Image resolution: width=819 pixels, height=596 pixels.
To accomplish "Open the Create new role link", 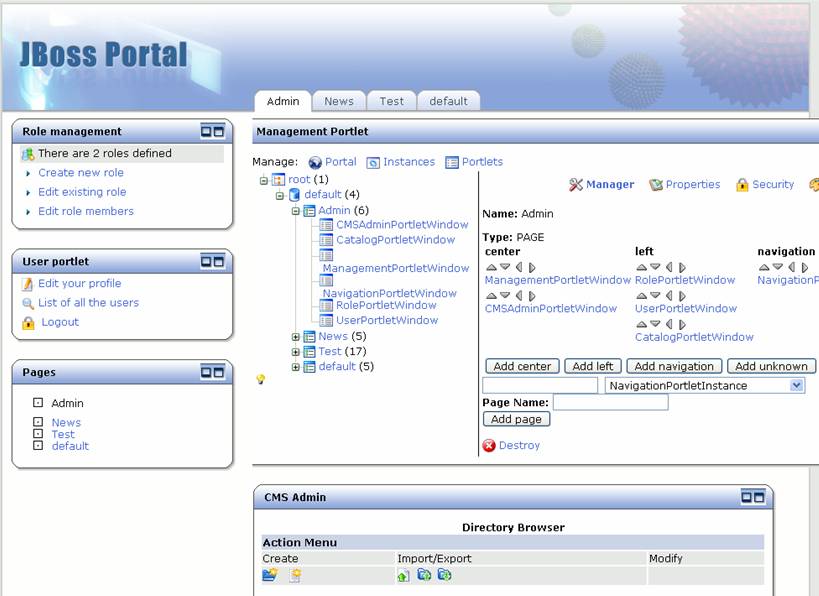I will click(x=81, y=172).
